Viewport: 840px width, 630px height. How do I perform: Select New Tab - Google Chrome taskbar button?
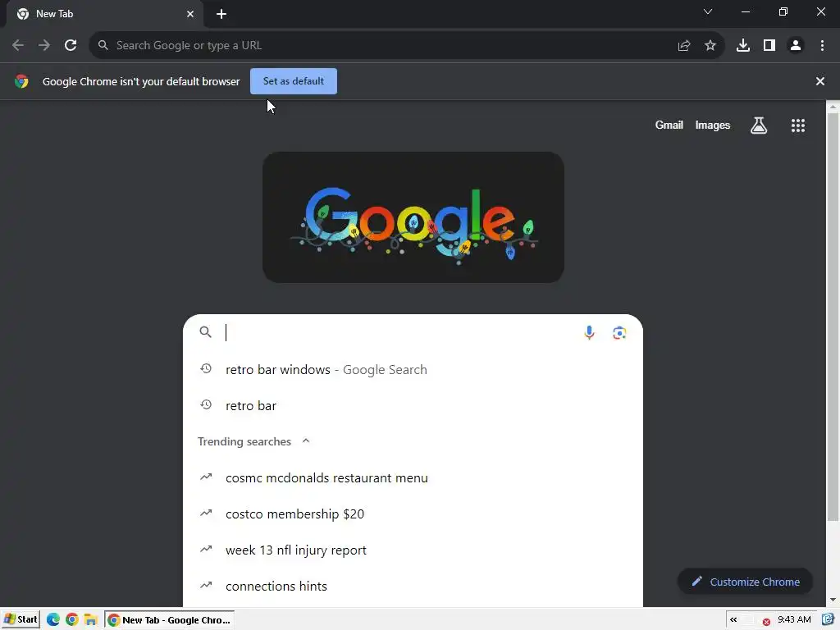169,620
